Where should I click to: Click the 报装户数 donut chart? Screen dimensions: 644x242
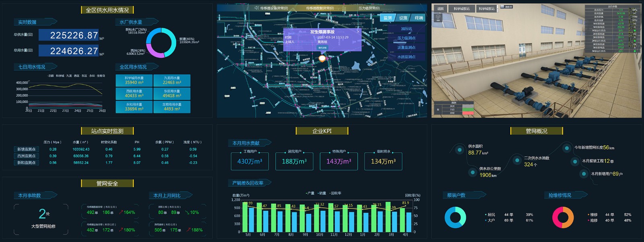(455, 217)
